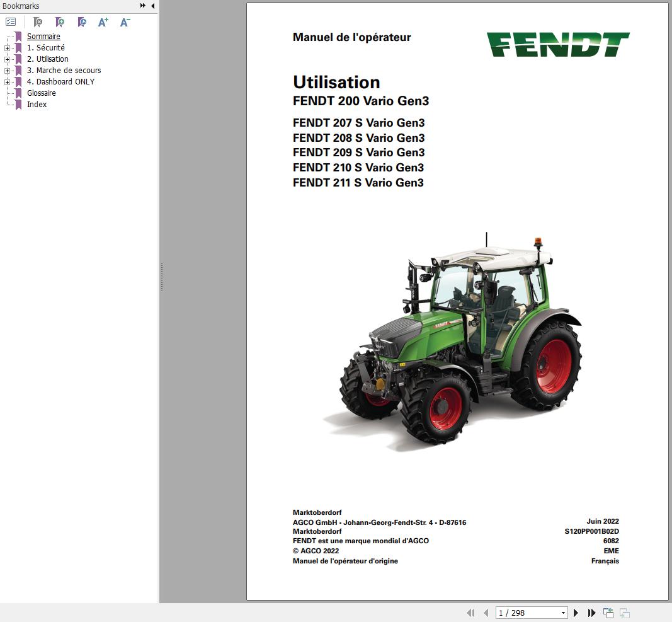This screenshot has width=672, height=622.
Task: Select the 2. Utilisation bookmark
Action: point(48,59)
